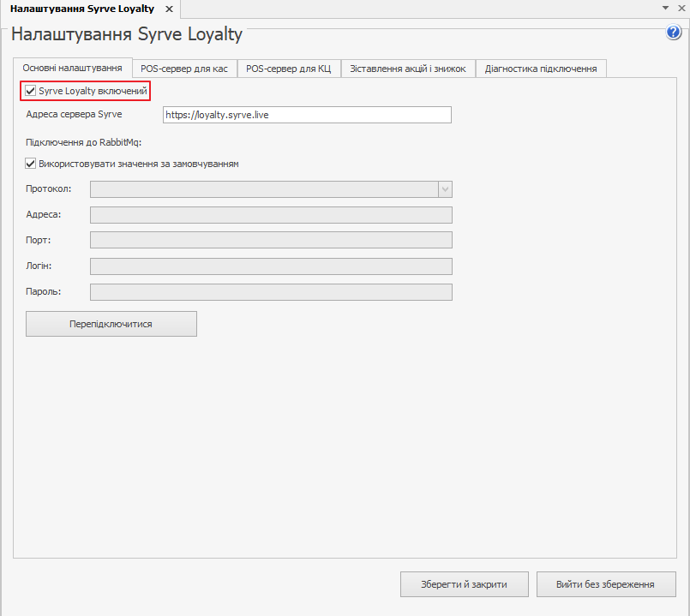Open the POS-сервер для кас tab
The width and height of the screenshot is (690, 616).
point(184,69)
